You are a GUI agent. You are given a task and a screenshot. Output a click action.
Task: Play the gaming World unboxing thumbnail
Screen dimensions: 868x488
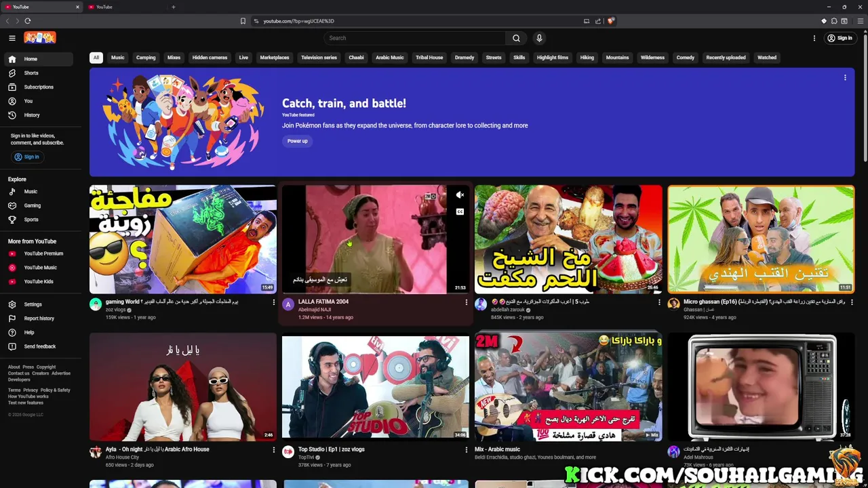[183, 239]
